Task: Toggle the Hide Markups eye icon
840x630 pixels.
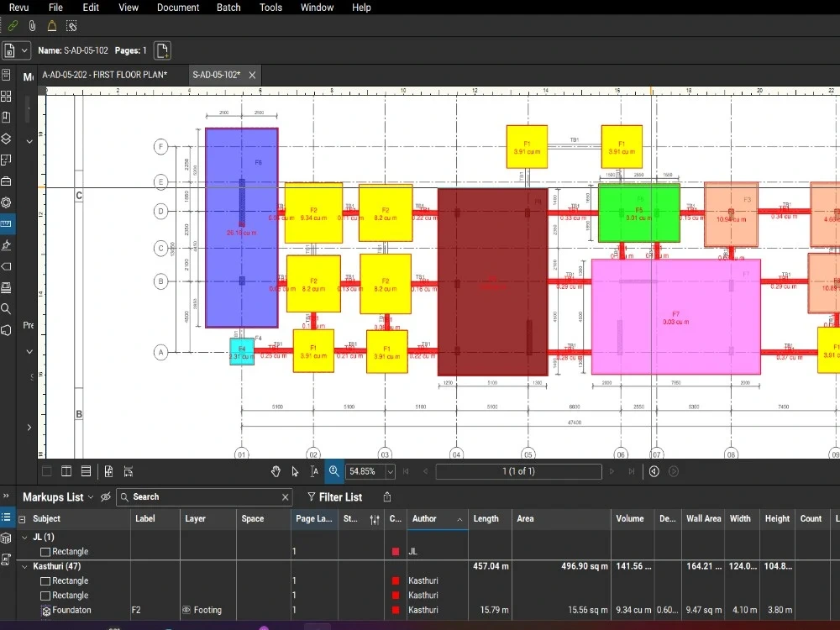Action: (106, 497)
